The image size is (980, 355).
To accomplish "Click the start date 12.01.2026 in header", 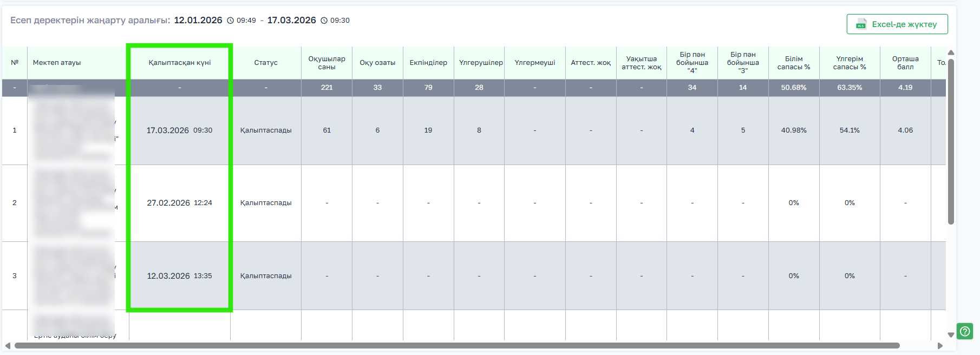I will click(198, 20).
